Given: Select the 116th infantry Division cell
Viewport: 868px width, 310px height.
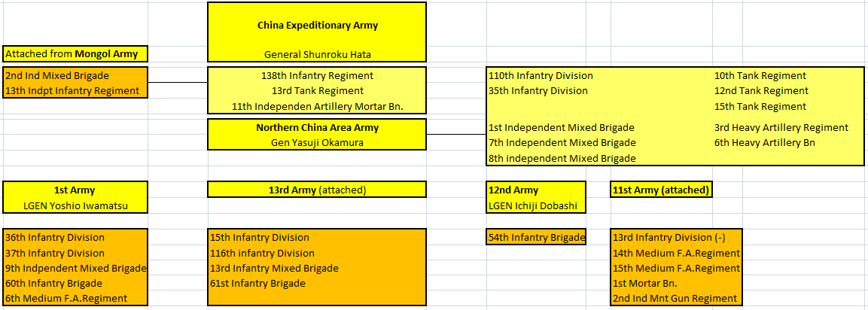Looking at the screenshot, I should click(262, 254).
